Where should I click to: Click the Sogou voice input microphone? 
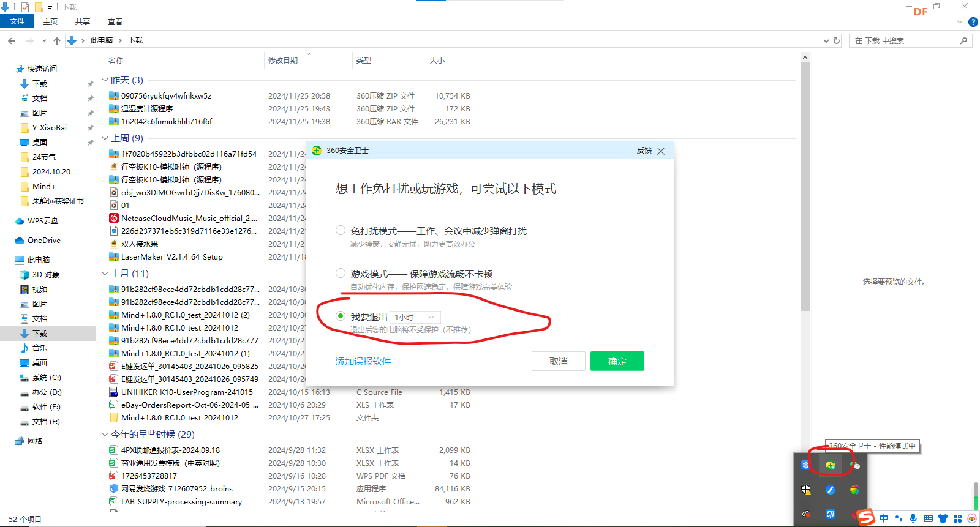pyautogui.click(x=913, y=518)
